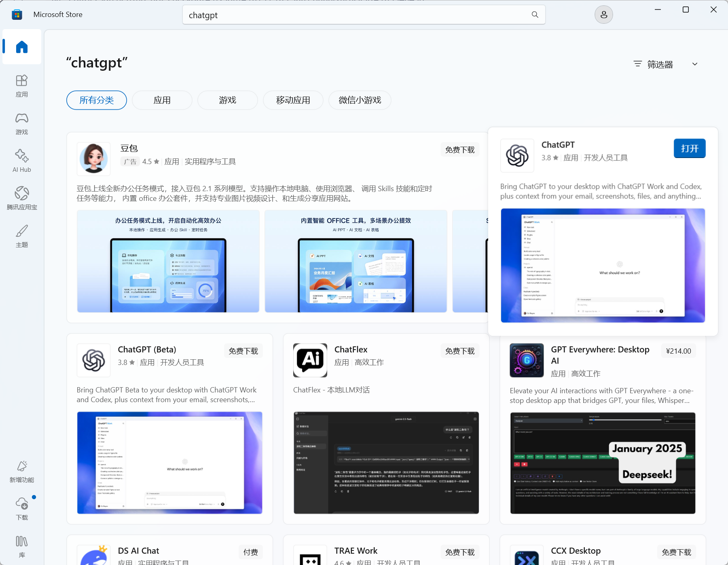Click GPT Everywhere: Desktop AI title
The width and height of the screenshot is (728, 565).
(600, 355)
